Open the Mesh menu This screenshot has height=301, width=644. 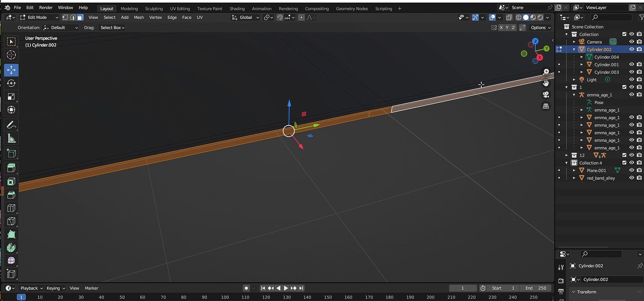[139, 17]
